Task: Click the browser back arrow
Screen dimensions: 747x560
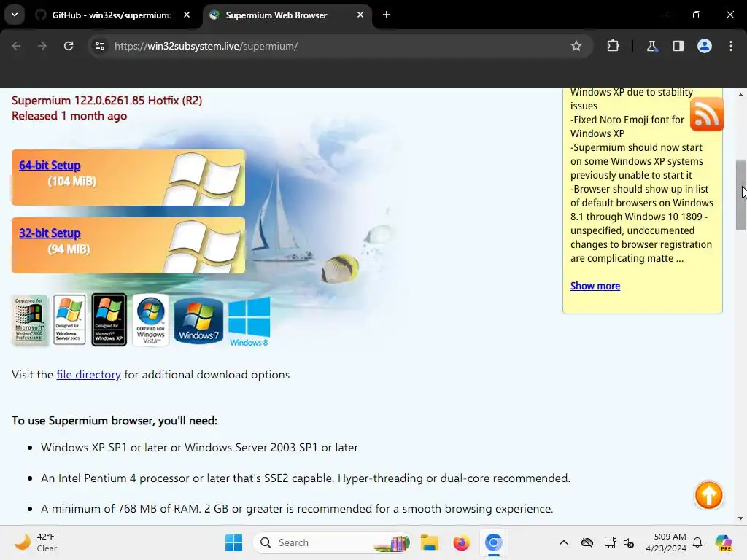Action: (x=16, y=46)
